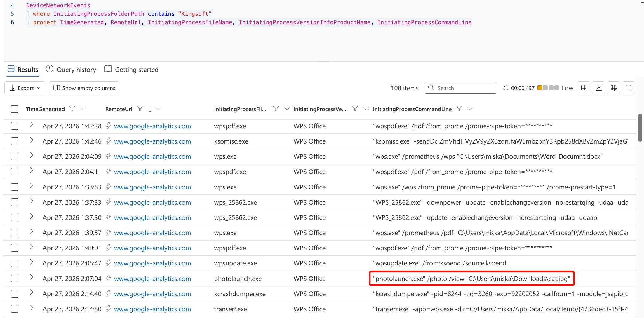Click the customize columns edit icon
644x318 pixels.
(x=614, y=88)
